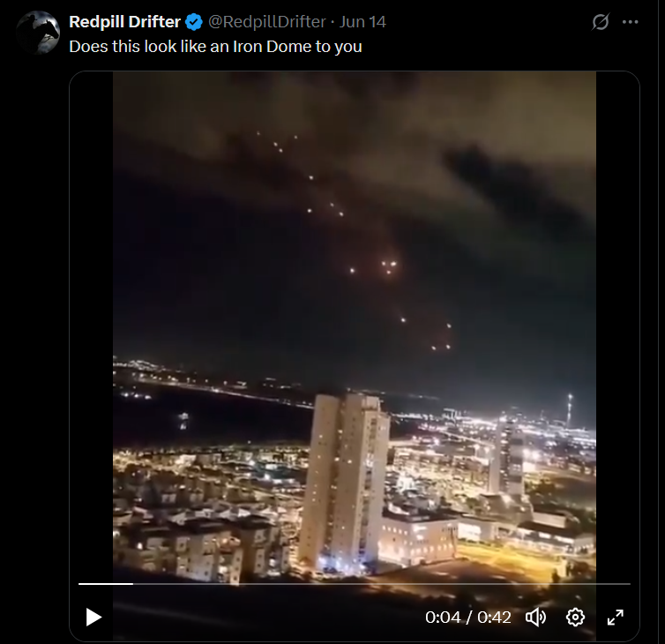Image resolution: width=665 pixels, height=644 pixels.
Task: Click the post text about Iron Dome
Action: point(215,46)
